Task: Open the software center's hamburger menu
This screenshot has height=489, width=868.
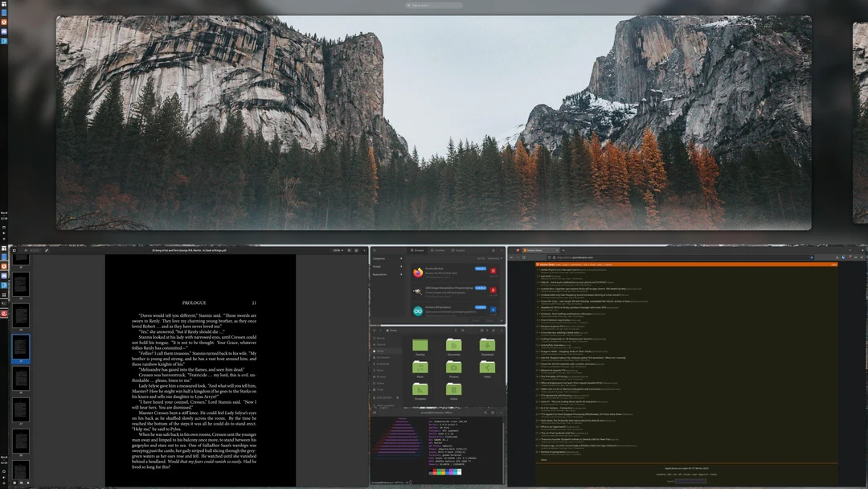Action: (493, 250)
